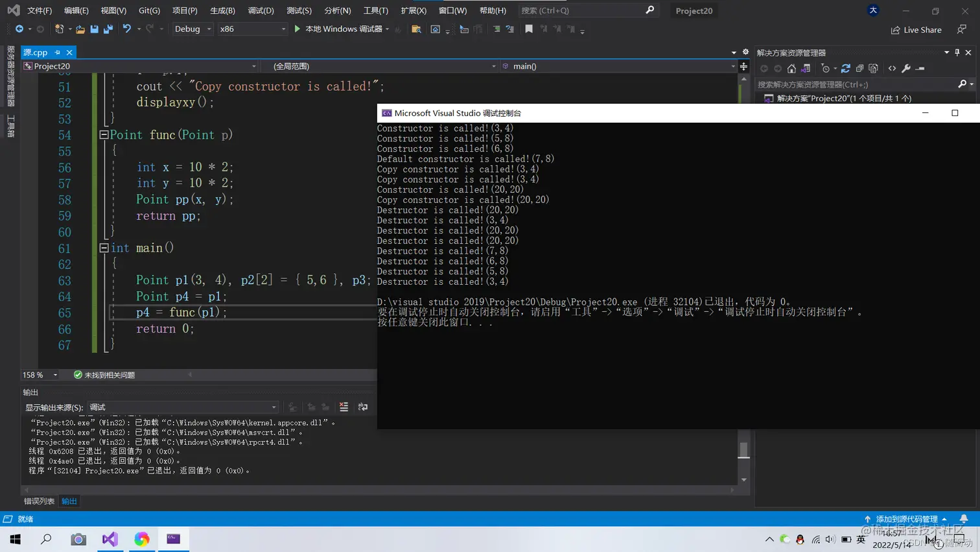This screenshot has width=980, height=552.
Task: Click Live Share button
Action: pos(916,30)
